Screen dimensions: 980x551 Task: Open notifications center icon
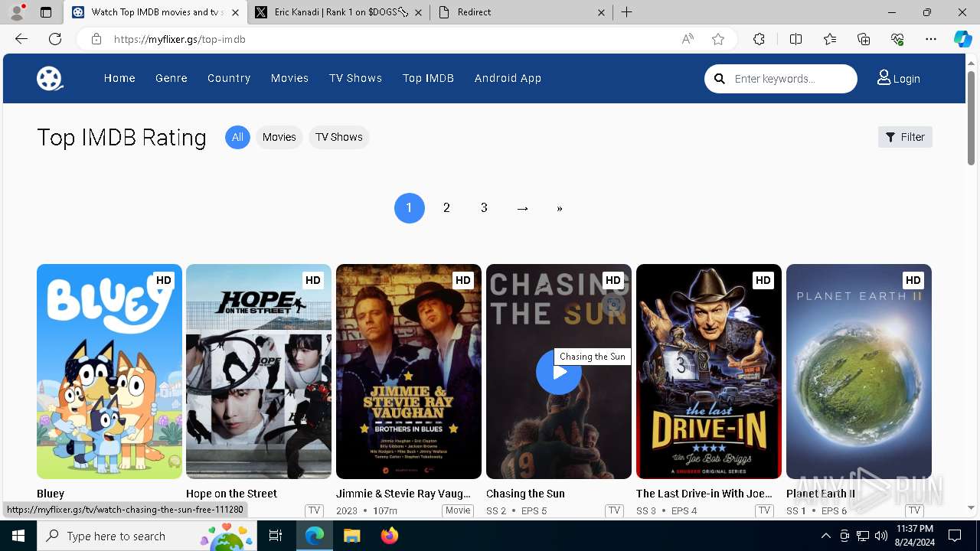point(955,536)
